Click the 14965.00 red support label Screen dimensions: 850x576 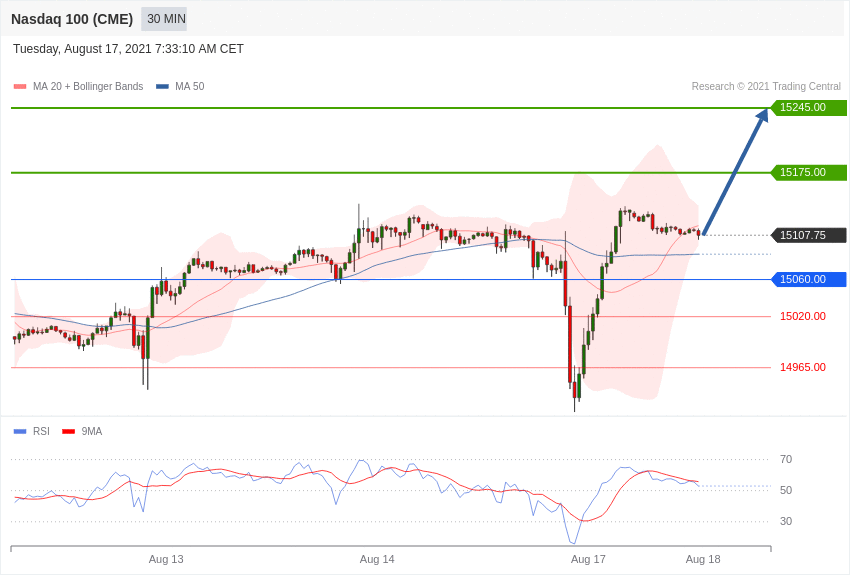point(803,367)
